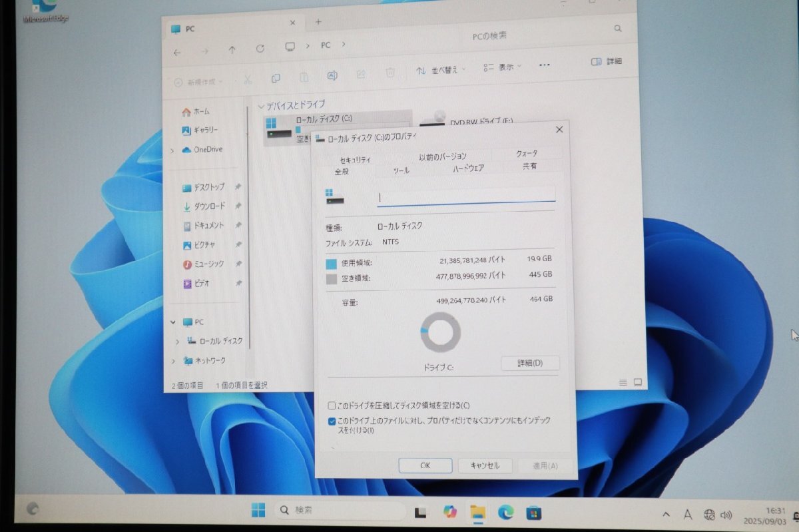Image resolution: width=799 pixels, height=532 pixels.
Task: Click the paste clipboard icon
Action: [304, 77]
